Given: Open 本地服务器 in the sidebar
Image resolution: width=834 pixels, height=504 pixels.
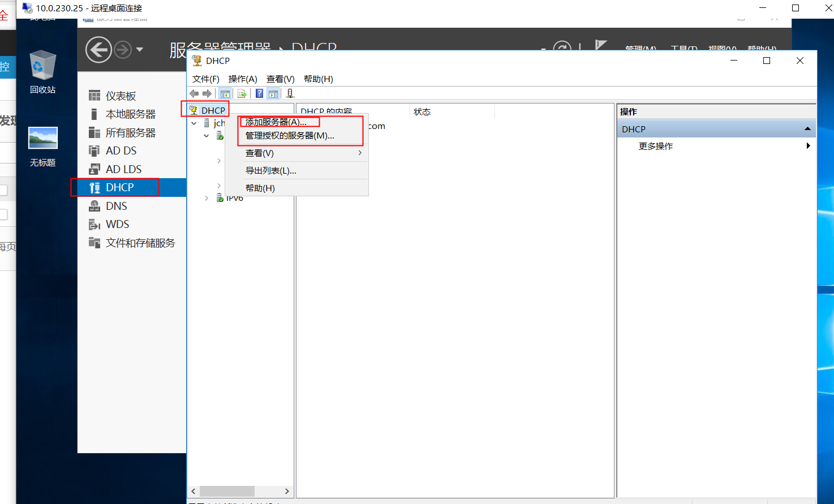Looking at the screenshot, I should pyautogui.click(x=132, y=114).
